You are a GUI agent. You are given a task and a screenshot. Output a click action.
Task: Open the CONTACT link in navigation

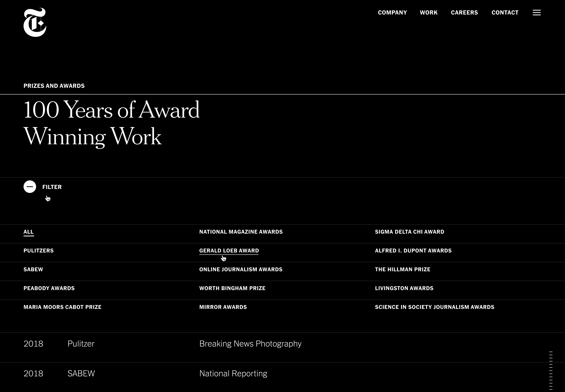coord(505,13)
